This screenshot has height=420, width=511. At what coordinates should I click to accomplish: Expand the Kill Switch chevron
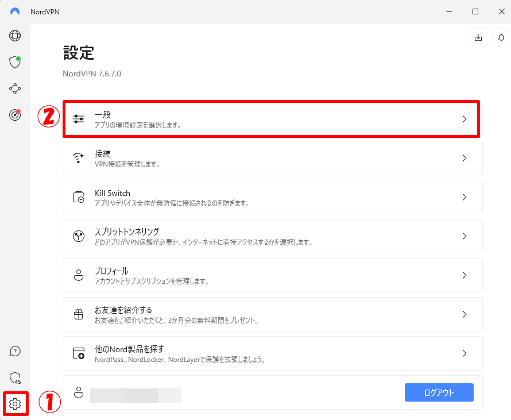coord(464,197)
